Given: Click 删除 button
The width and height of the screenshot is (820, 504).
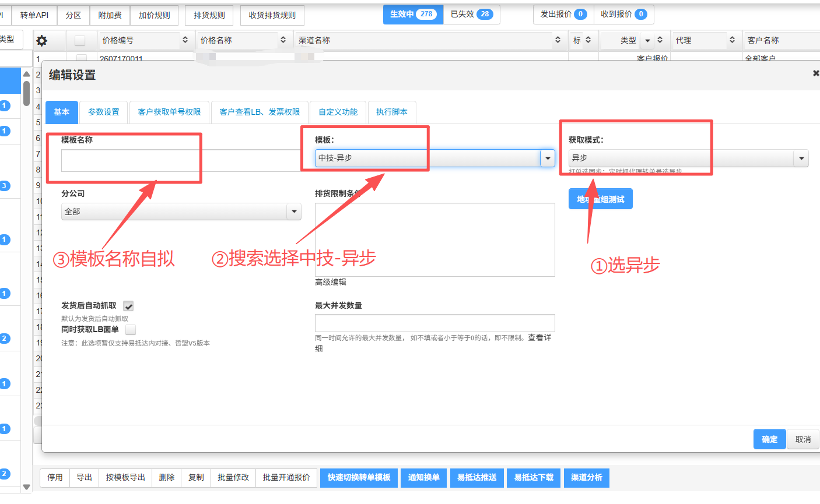Looking at the screenshot, I should click(167, 478).
